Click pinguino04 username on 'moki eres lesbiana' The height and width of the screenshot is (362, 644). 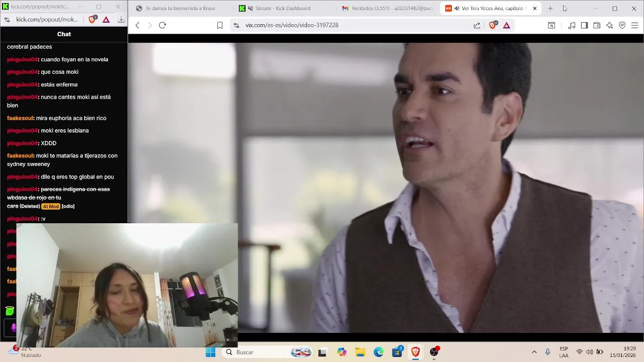[22, 131]
